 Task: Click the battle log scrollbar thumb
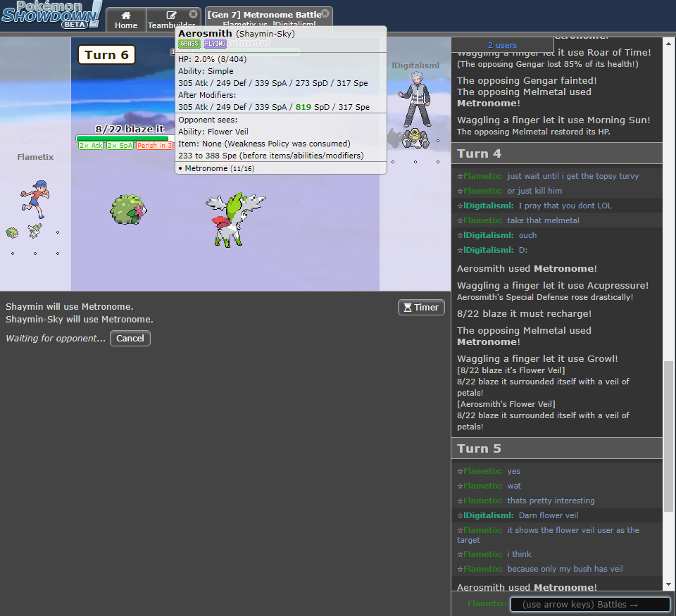click(668, 436)
